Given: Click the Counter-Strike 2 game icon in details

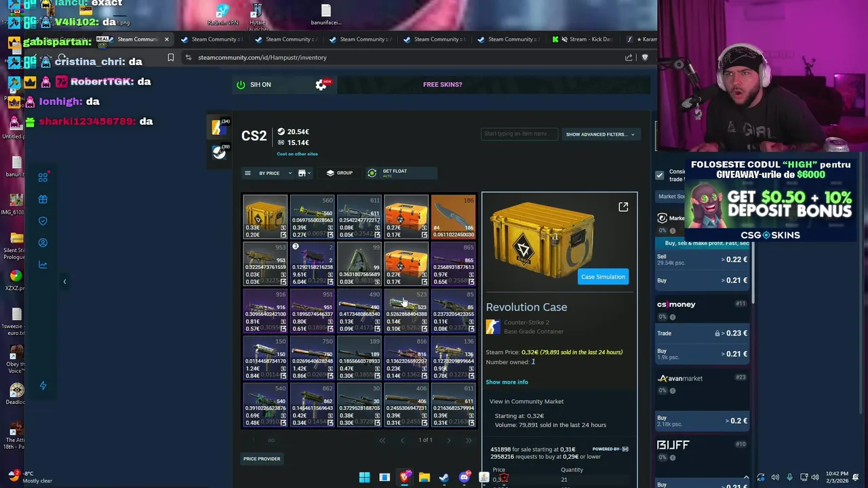Looking at the screenshot, I should pyautogui.click(x=492, y=327).
